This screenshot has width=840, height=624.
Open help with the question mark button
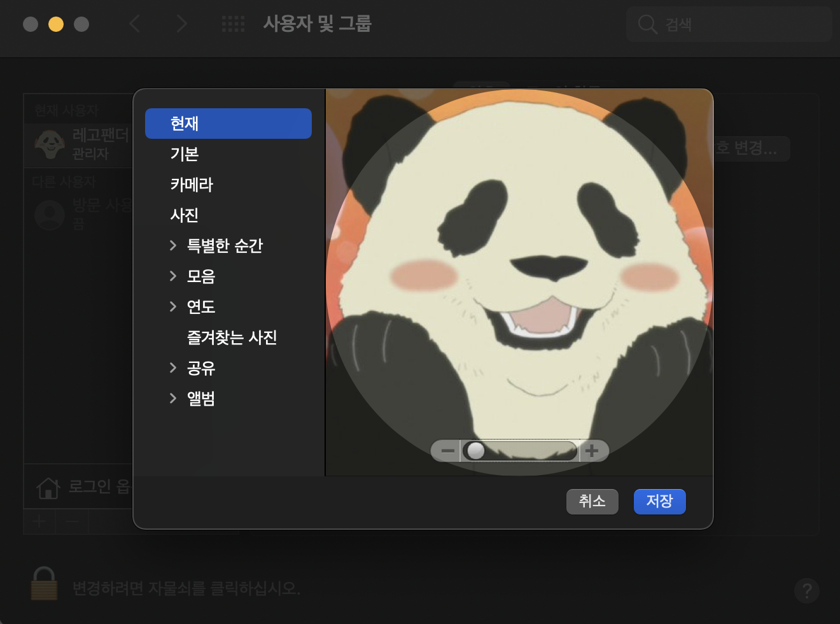(807, 591)
